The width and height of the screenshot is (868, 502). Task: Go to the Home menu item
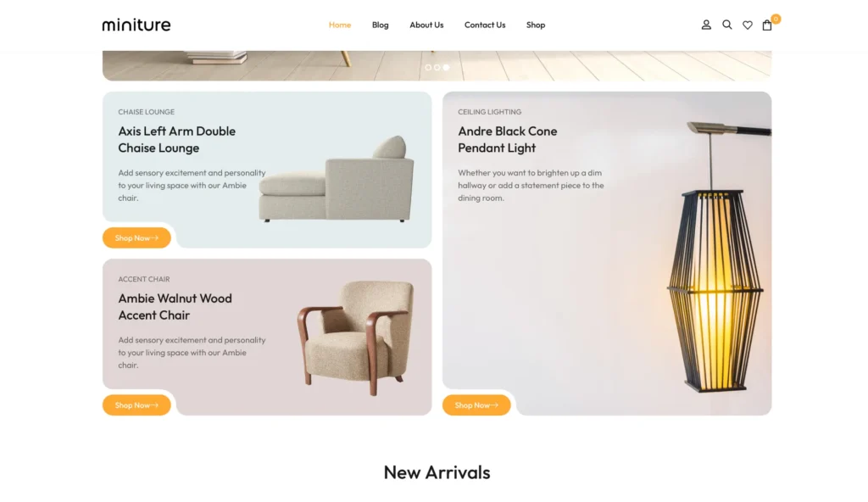click(339, 25)
